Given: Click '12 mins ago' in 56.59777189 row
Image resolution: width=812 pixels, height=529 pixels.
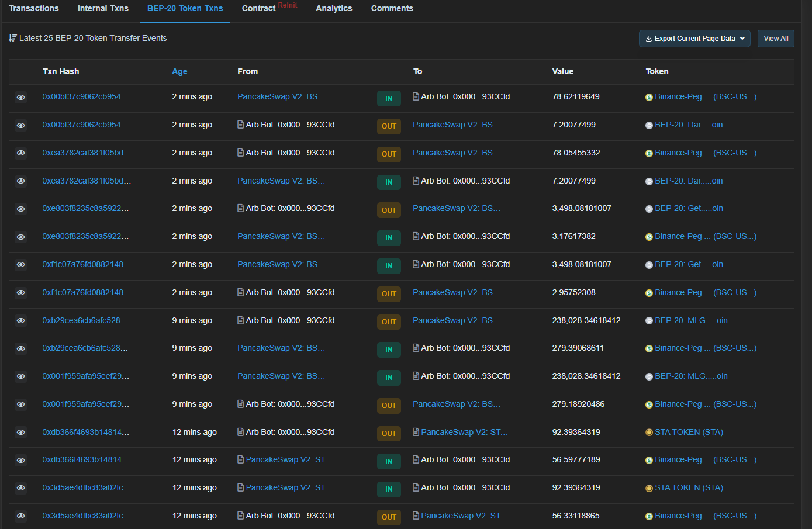Looking at the screenshot, I should point(194,459).
